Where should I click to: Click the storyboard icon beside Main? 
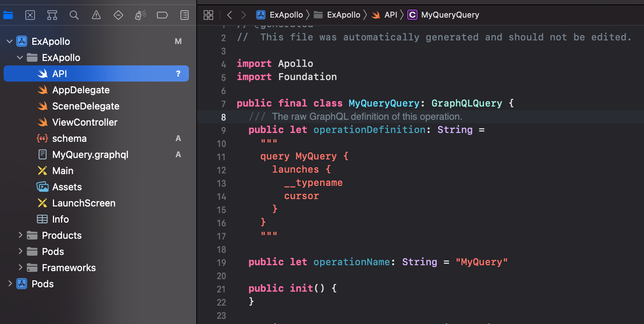(x=42, y=171)
